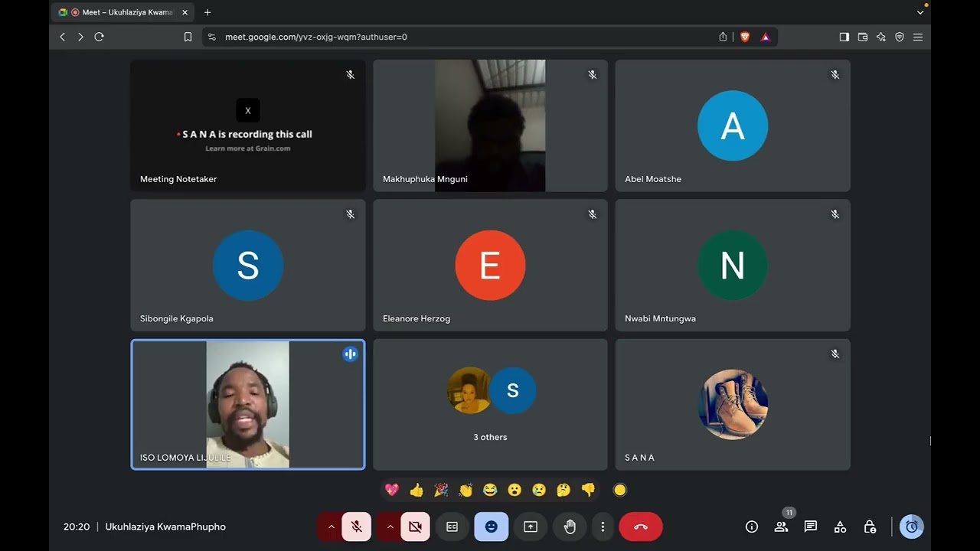Share this page from address bar
Image resolution: width=980 pixels, height=551 pixels.
[723, 37]
